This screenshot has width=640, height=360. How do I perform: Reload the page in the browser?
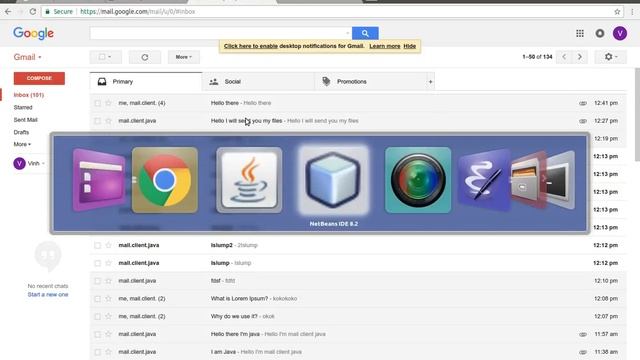point(33,11)
